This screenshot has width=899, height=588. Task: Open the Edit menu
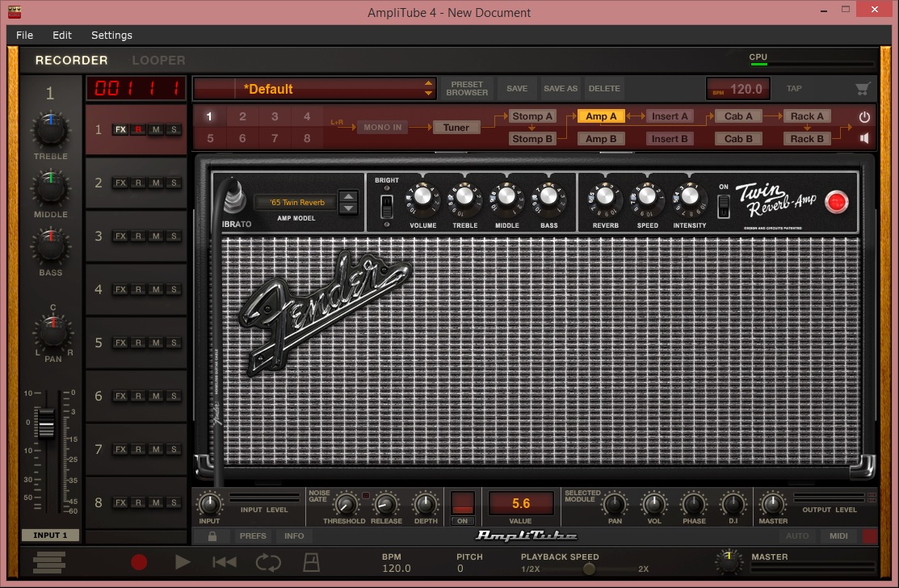62,35
